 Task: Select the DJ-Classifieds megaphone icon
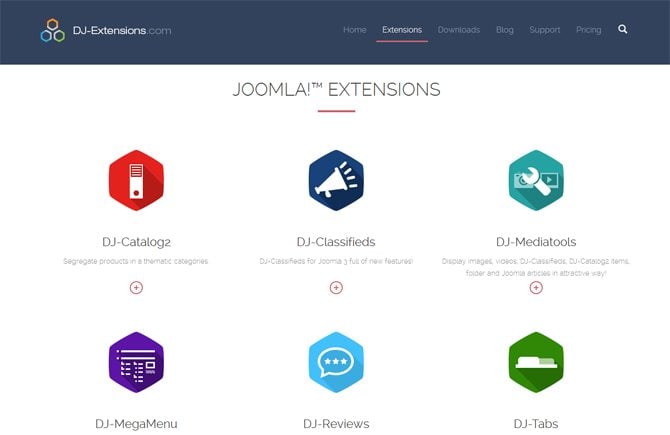(x=336, y=180)
